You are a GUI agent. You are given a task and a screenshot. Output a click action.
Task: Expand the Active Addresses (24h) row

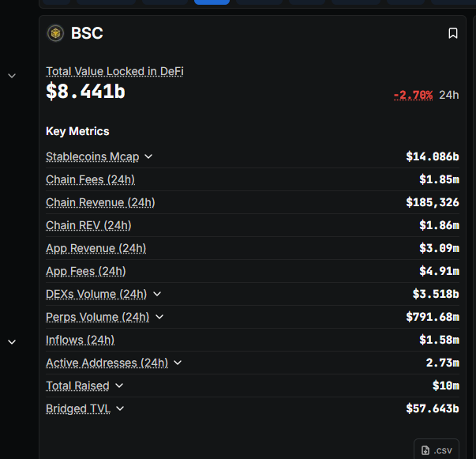click(178, 363)
